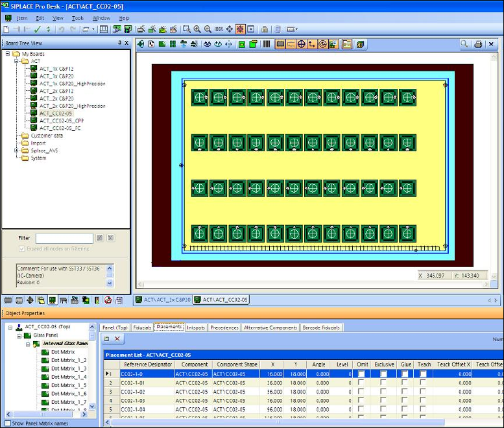The height and width of the screenshot is (428, 504).
Task: Click the mirror flip icon in board toolbar
Action: pyautogui.click(x=228, y=44)
